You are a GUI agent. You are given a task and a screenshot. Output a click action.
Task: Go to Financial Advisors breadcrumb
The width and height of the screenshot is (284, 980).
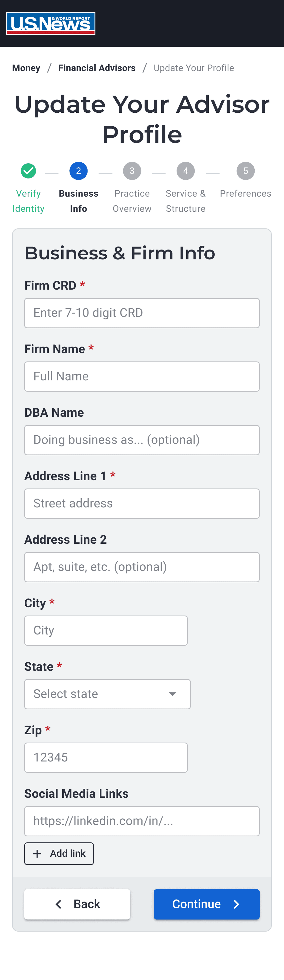[97, 68]
